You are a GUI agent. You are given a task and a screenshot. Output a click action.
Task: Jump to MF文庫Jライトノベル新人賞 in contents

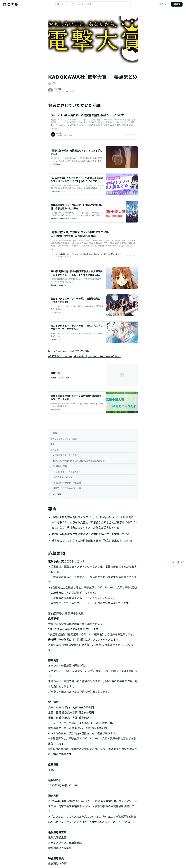65,472
